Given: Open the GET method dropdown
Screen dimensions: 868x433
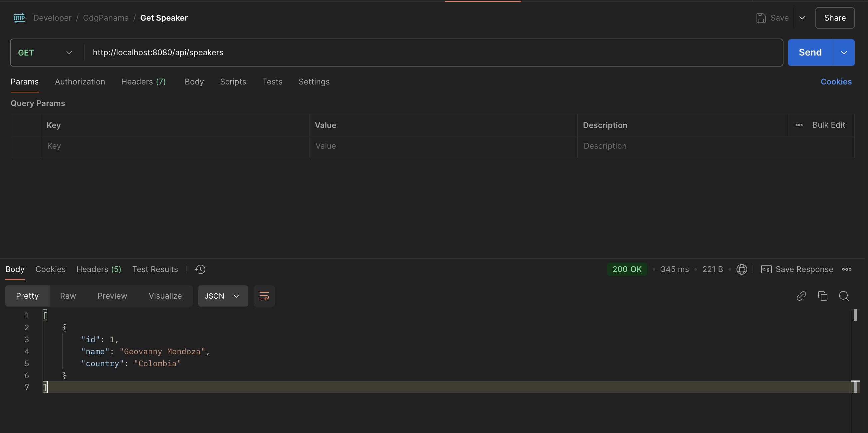Looking at the screenshot, I should (45, 52).
